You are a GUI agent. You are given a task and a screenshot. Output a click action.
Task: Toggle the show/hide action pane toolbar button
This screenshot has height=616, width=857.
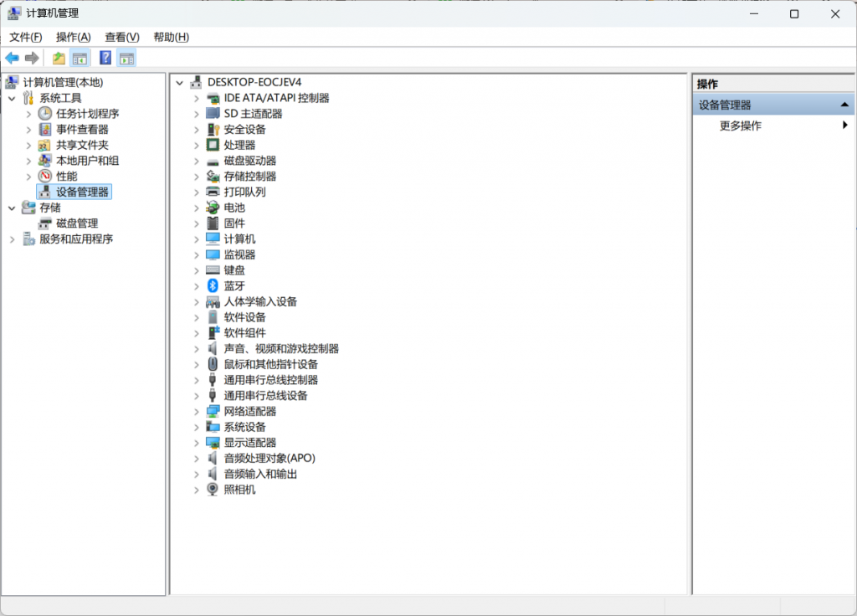126,58
